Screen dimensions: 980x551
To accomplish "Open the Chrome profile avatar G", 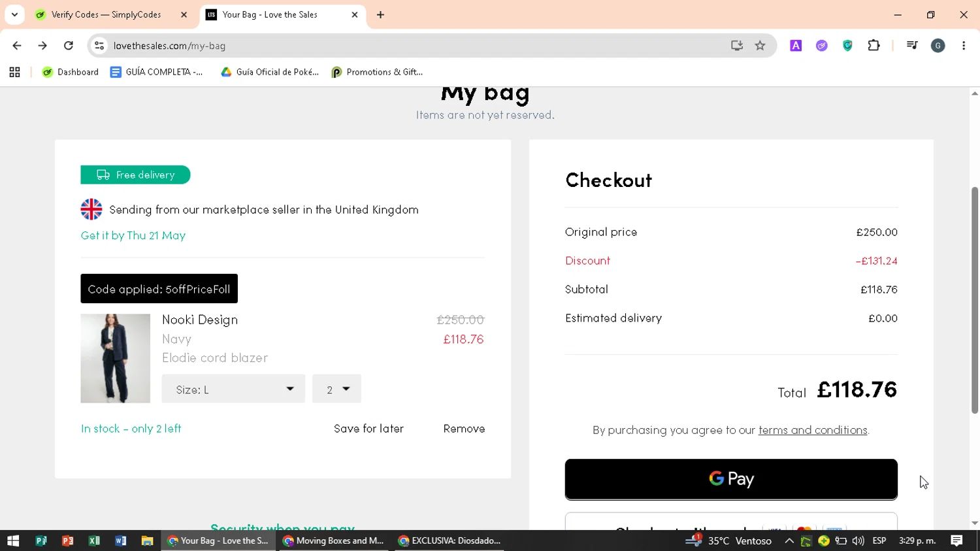I will coord(938,46).
